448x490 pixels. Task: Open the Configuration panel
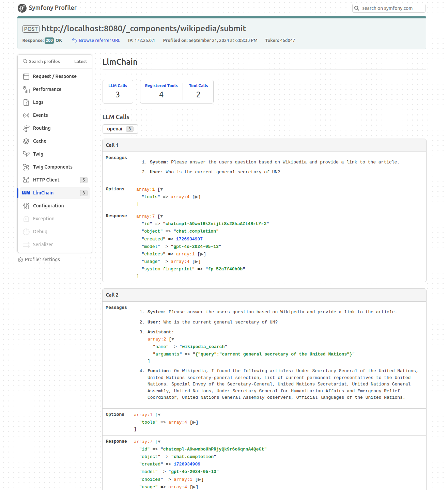coord(55,206)
